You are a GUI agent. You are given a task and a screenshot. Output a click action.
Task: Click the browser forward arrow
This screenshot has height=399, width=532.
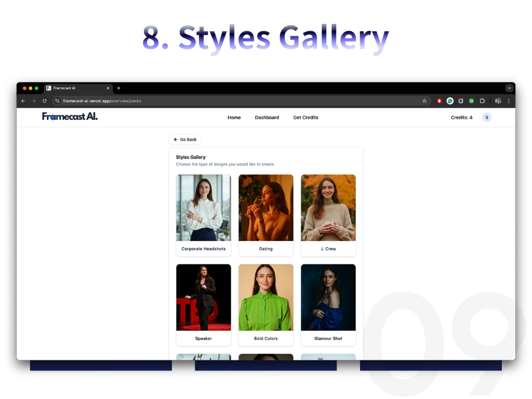point(34,101)
